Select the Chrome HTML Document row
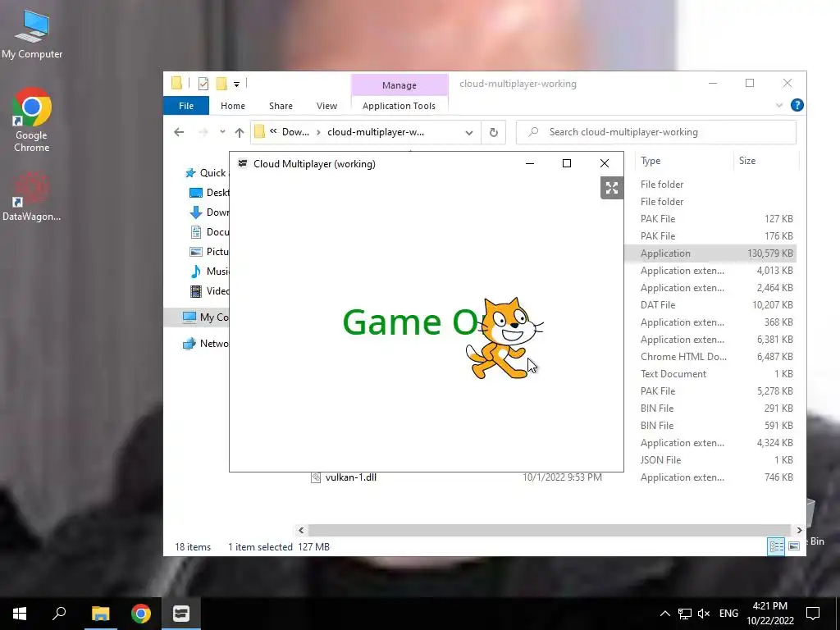The image size is (840, 630). pos(710,357)
